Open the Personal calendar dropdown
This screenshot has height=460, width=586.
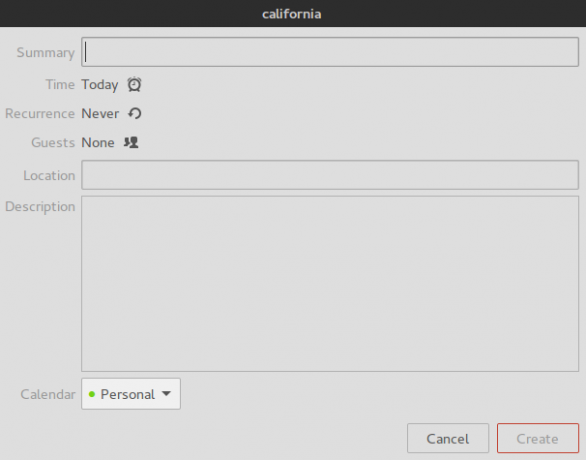[131, 394]
